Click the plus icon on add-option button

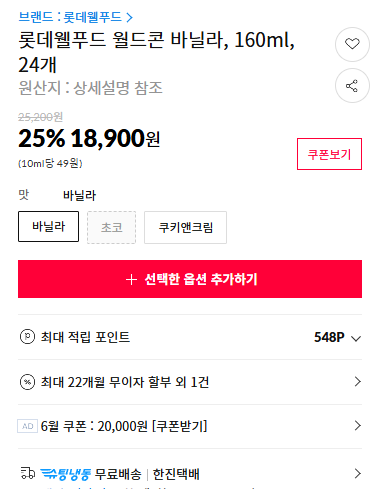[x=131, y=279]
